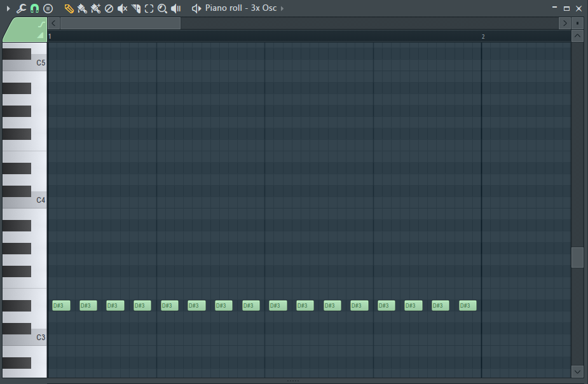The width and height of the screenshot is (588, 384).
Task: Select the last D#3 note before bar 2
Action: point(468,306)
